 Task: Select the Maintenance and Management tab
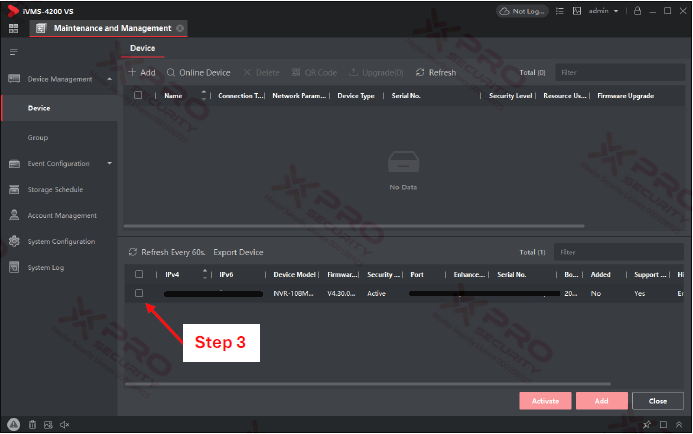(108, 28)
